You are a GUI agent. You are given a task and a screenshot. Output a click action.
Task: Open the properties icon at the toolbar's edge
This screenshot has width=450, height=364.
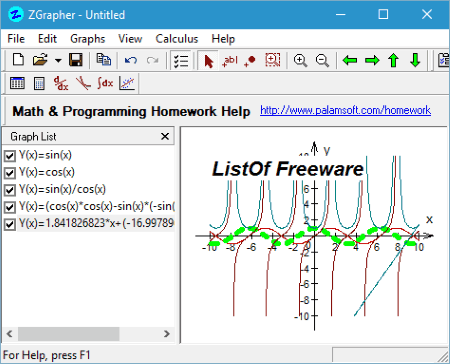[443, 61]
